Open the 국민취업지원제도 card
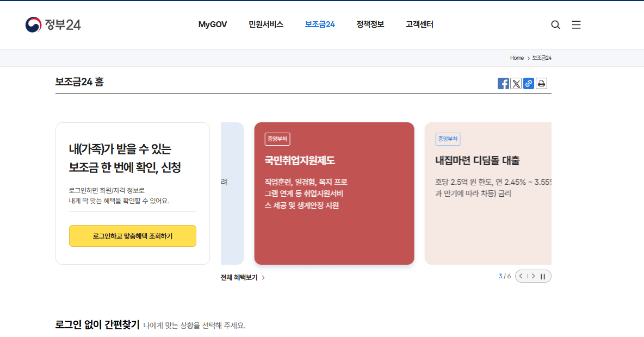 pyautogui.click(x=335, y=194)
